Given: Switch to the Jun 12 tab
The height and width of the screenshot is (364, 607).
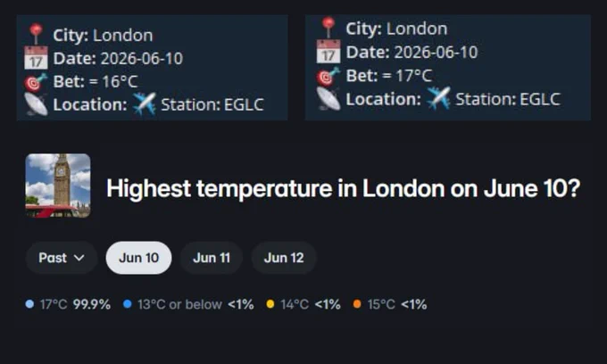Looking at the screenshot, I should tap(284, 258).
